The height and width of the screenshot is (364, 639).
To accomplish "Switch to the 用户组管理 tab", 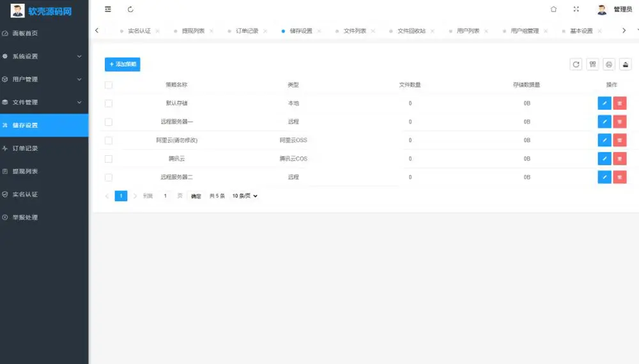I will 525,31.
